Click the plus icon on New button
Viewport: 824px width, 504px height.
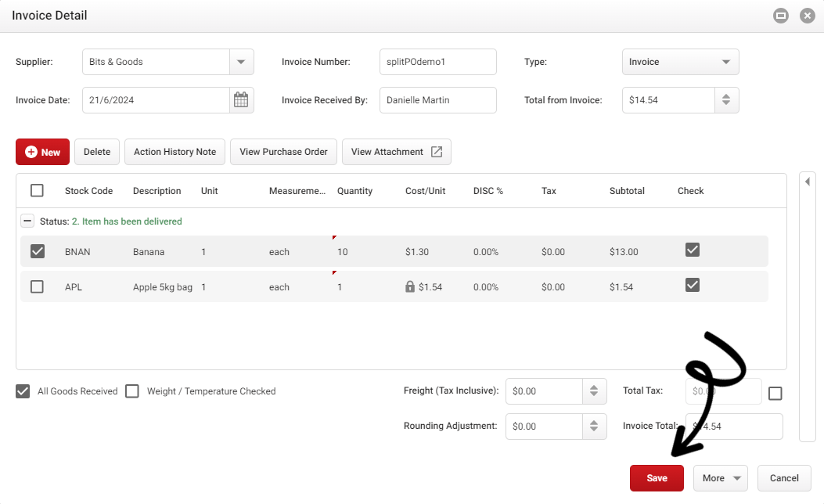point(31,152)
